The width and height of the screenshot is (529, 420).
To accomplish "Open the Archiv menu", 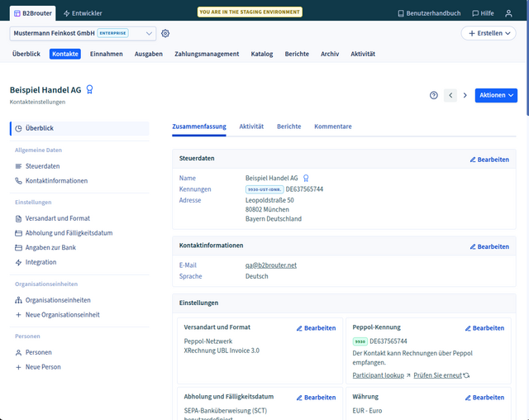I will click(330, 54).
